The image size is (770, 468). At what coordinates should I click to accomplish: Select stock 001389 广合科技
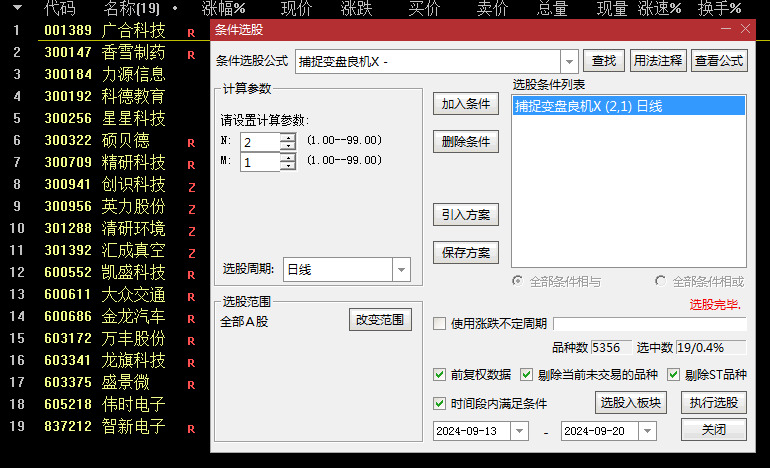[105, 30]
